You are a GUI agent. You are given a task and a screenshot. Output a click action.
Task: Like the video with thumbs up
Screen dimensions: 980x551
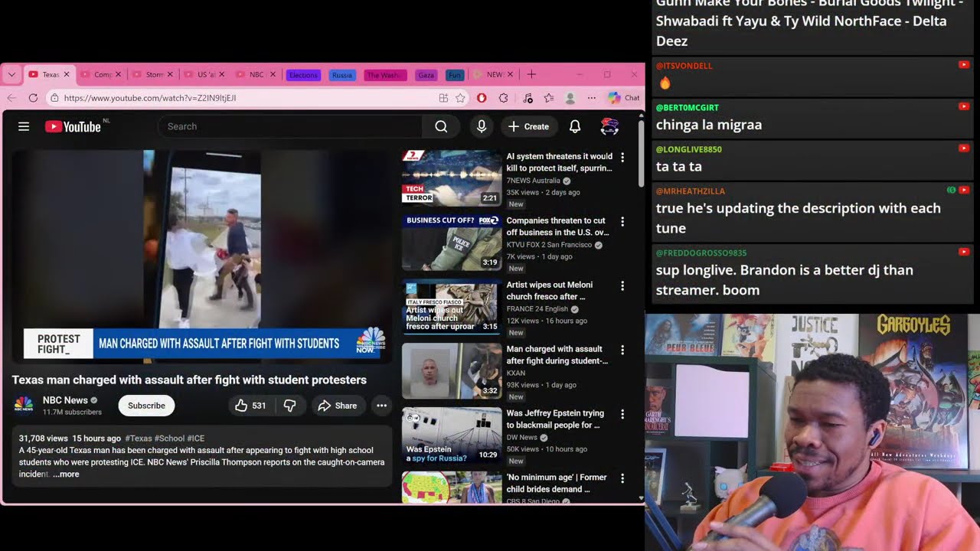250,406
